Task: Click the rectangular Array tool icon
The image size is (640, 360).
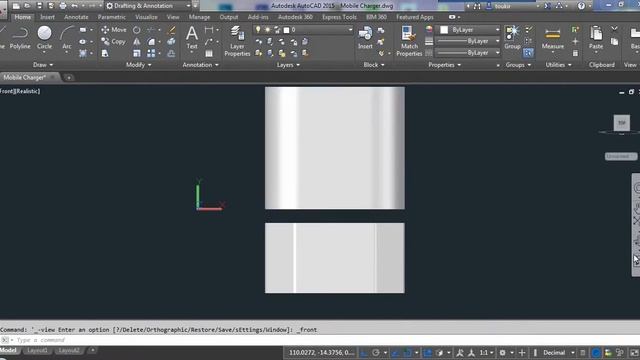Action: [151, 53]
